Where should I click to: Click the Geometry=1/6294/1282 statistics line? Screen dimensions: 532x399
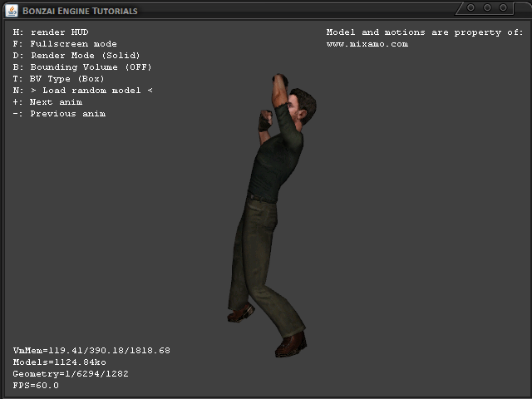pos(71,374)
